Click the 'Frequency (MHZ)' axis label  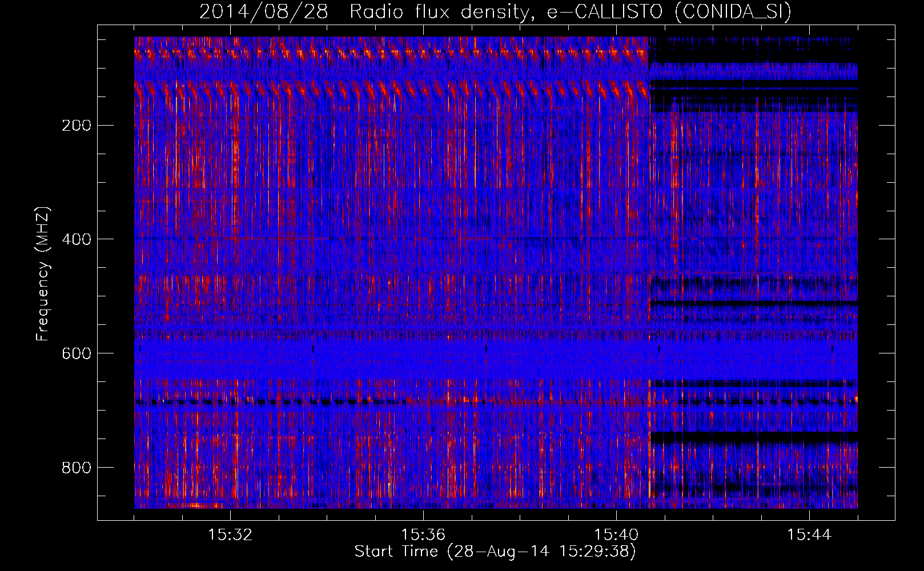(x=42, y=274)
